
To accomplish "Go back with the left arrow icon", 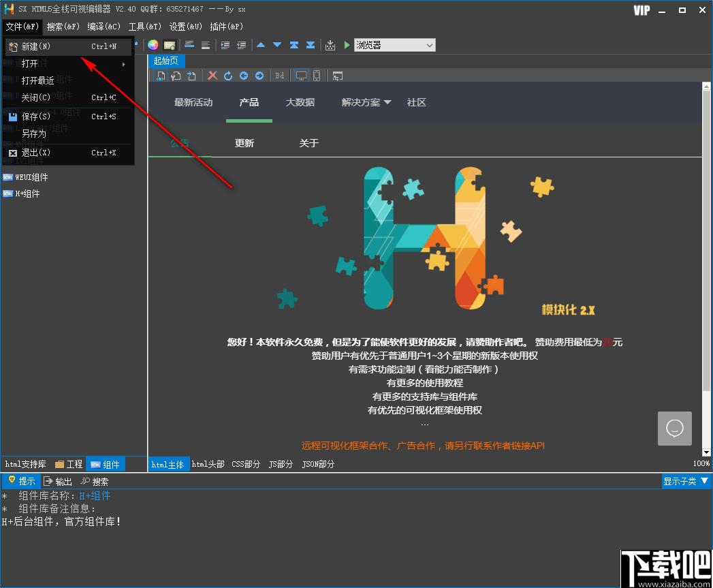I will point(244,76).
